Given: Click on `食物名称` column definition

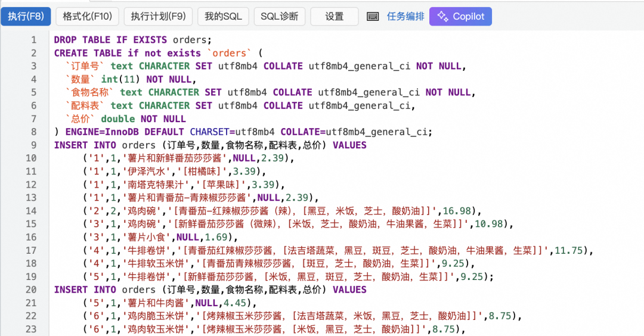Looking at the screenshot, I should [x=270, y=92].
